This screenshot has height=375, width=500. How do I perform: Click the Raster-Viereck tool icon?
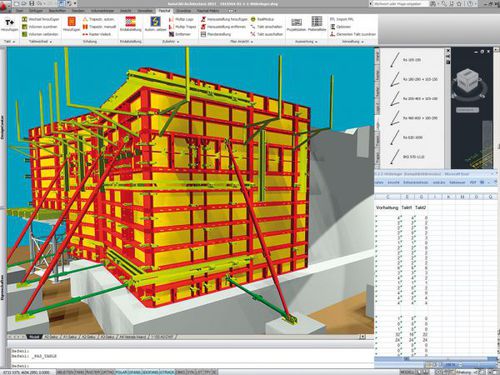click(x=85, y=34)
